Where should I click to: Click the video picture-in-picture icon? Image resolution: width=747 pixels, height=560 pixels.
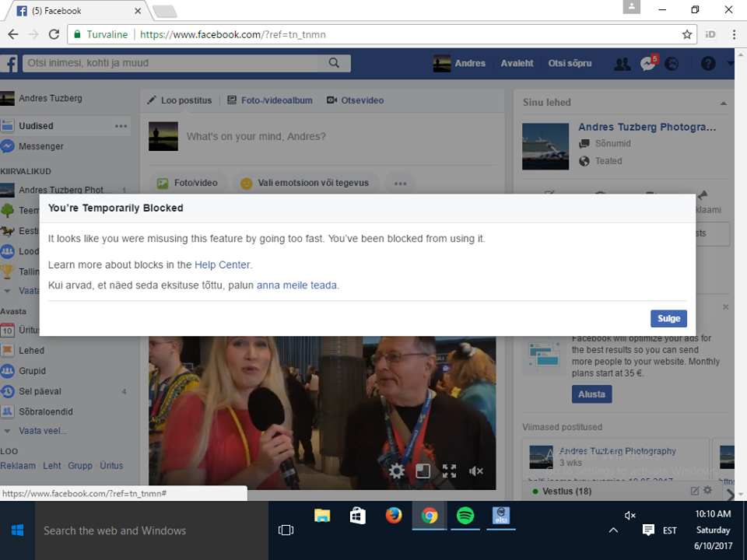coord(423,471)
